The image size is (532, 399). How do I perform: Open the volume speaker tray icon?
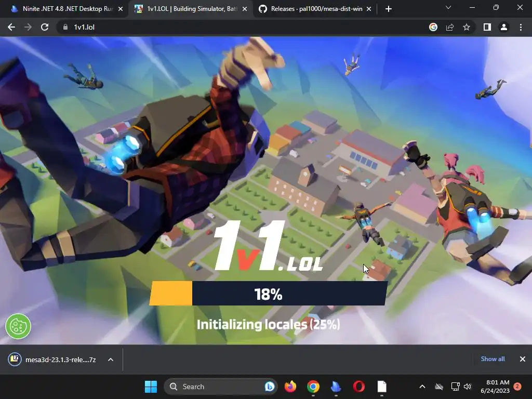[x=468, y=387]
